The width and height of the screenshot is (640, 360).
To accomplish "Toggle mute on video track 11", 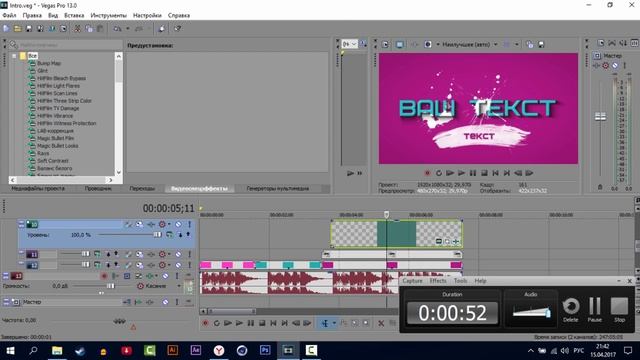I will click(178, 254).
